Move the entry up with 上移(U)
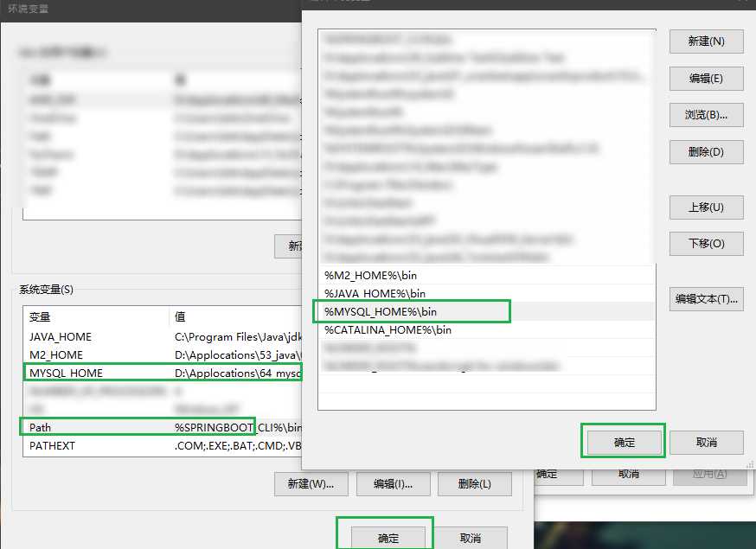The image size is (756, 549). [x=707, y=207]
